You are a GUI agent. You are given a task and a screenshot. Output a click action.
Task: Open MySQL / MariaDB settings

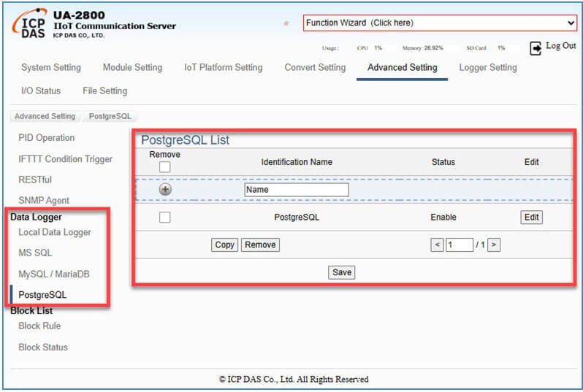(54, 274)
